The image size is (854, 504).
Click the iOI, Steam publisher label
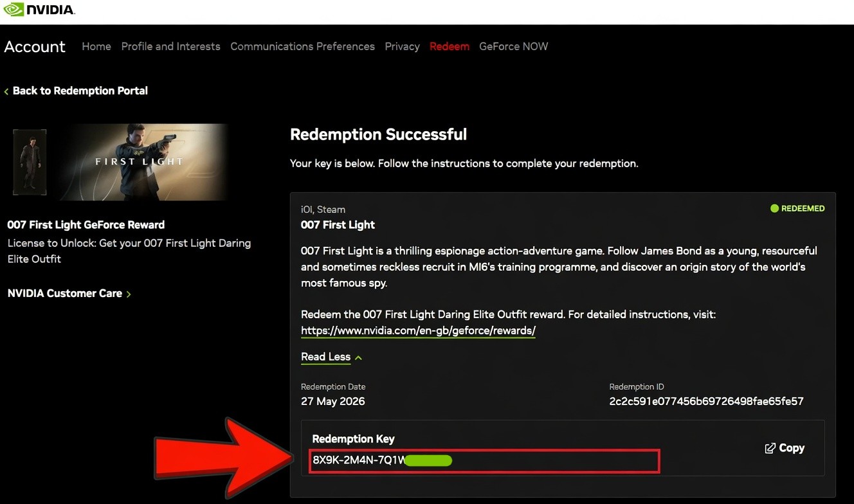tap(323, 210)
